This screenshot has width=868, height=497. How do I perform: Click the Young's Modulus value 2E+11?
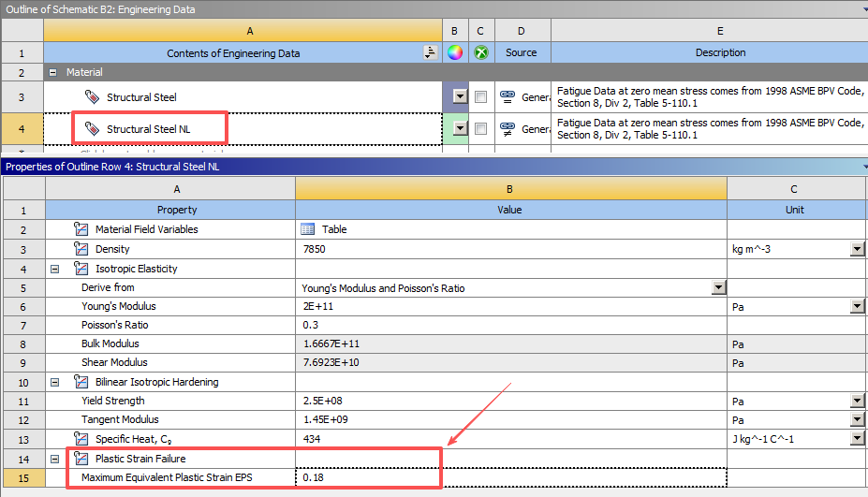pos(318,306)
